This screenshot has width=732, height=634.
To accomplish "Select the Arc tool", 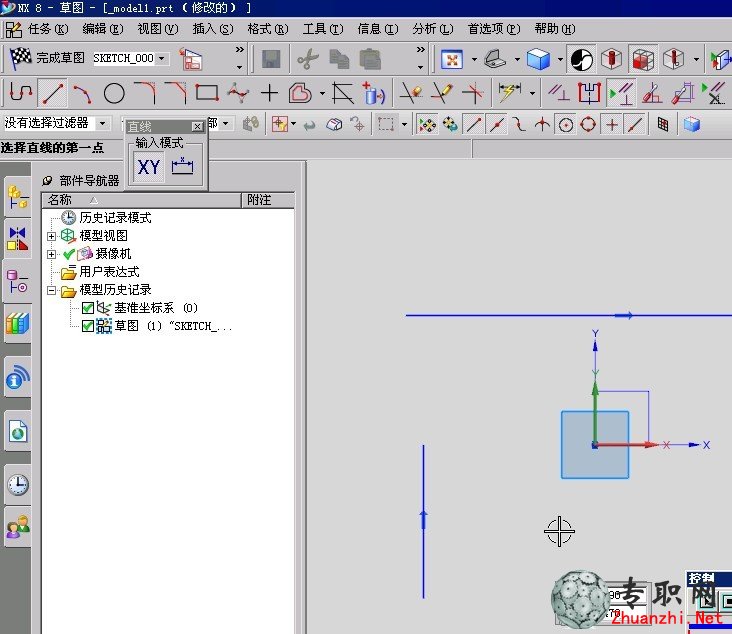I will coord(82,93).
